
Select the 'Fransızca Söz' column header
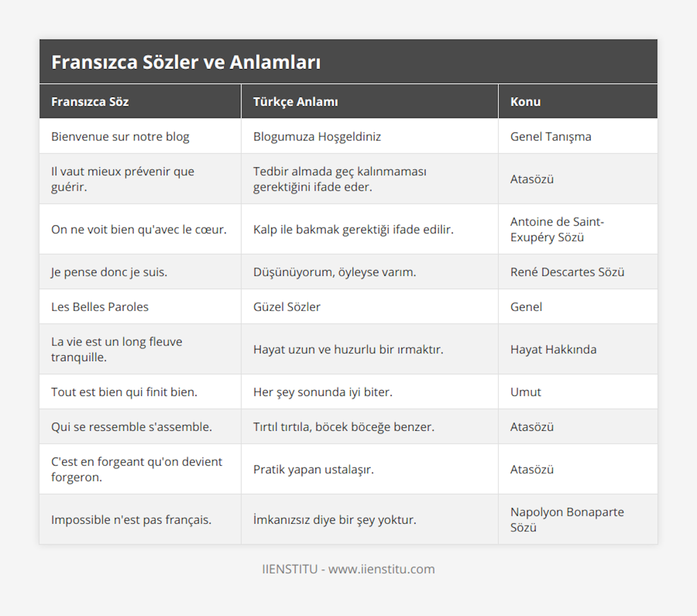pyautogui.click(x=90, y=102)
